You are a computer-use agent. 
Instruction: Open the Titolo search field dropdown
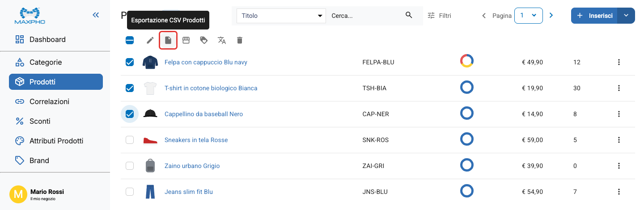point(281,16)
